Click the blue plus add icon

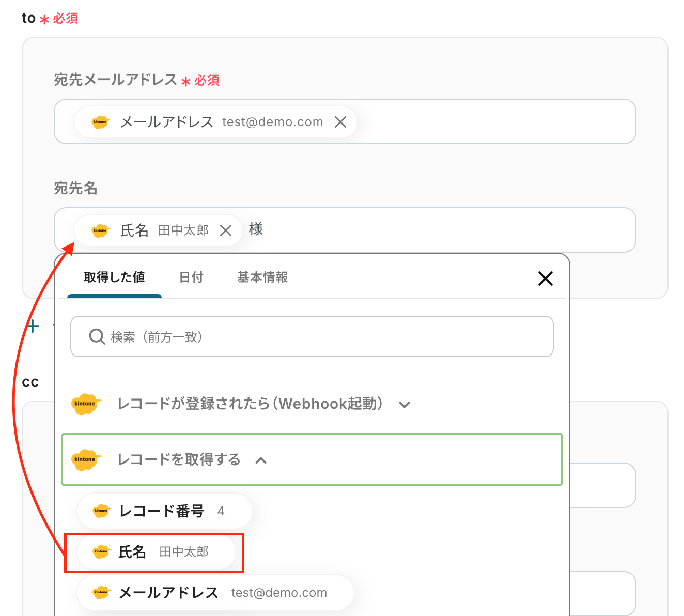click(33, 326)
